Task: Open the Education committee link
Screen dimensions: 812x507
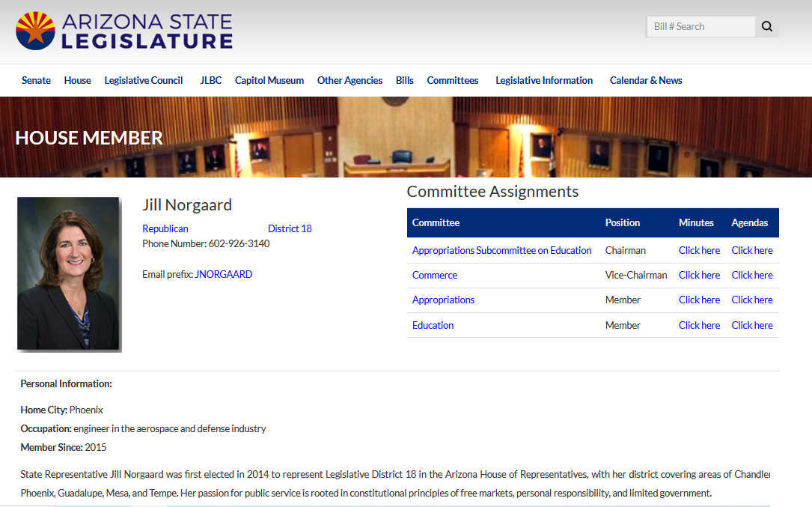Action: (433, 326)
